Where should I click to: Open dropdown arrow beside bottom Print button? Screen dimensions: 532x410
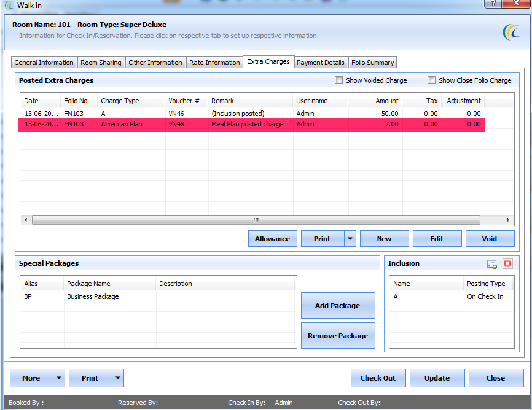click(x=118, y=378)
